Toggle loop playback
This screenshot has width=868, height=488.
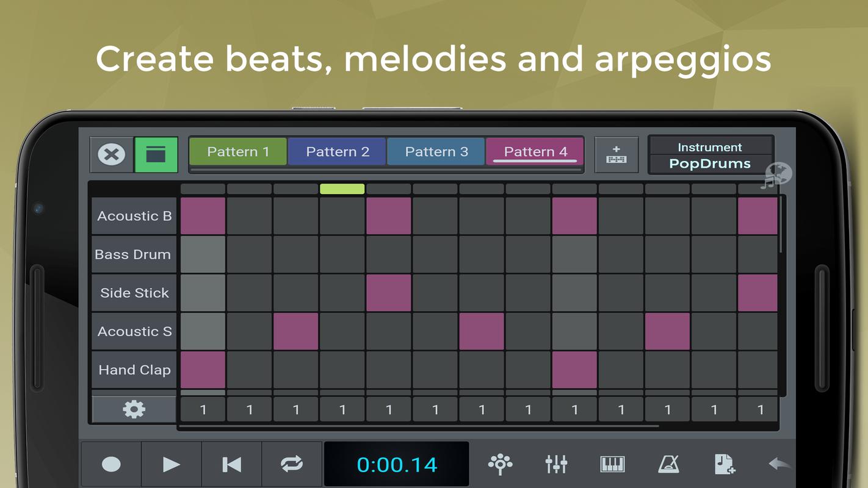coord(292,465)
